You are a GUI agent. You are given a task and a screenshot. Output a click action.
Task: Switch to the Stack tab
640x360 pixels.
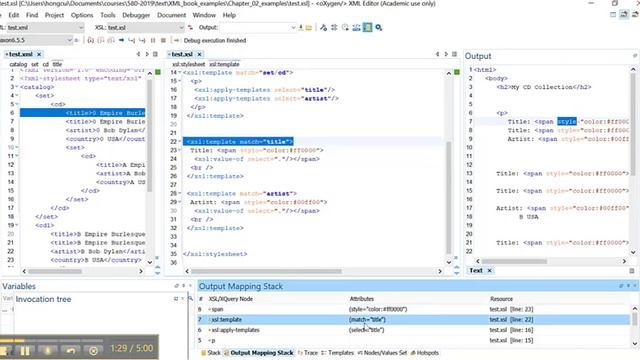point(211,353)
